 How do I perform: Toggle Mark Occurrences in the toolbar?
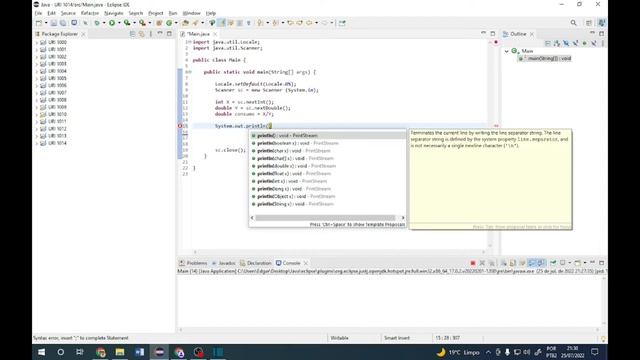[x=221, y=23]
